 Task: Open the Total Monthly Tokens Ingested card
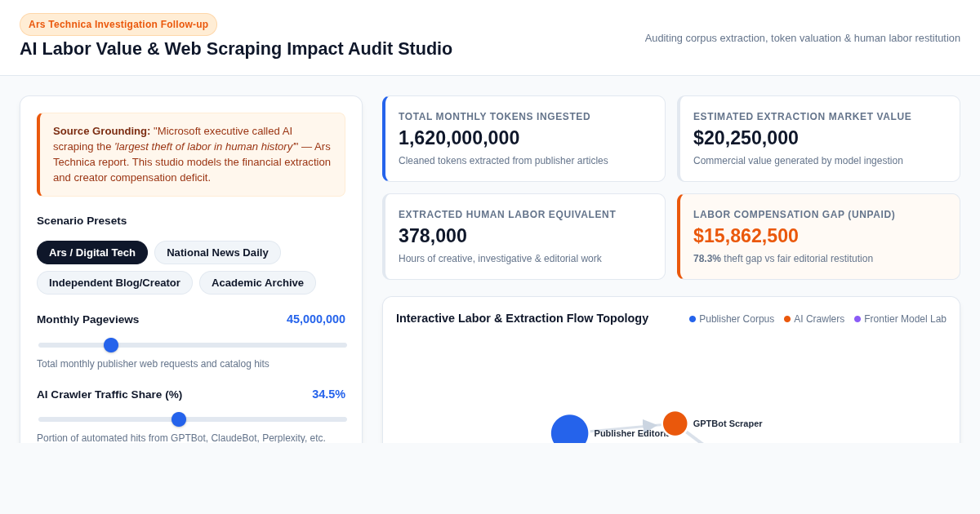pyautogui.click(x=523, y=139)
